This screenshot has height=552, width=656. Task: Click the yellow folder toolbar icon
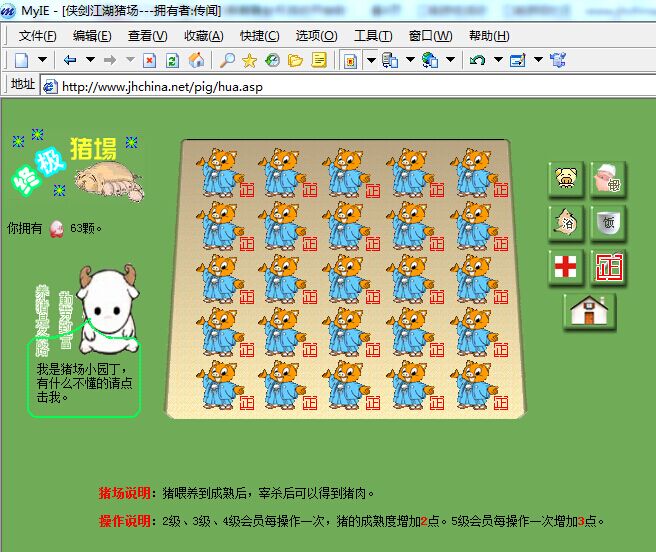pos(295,61)
